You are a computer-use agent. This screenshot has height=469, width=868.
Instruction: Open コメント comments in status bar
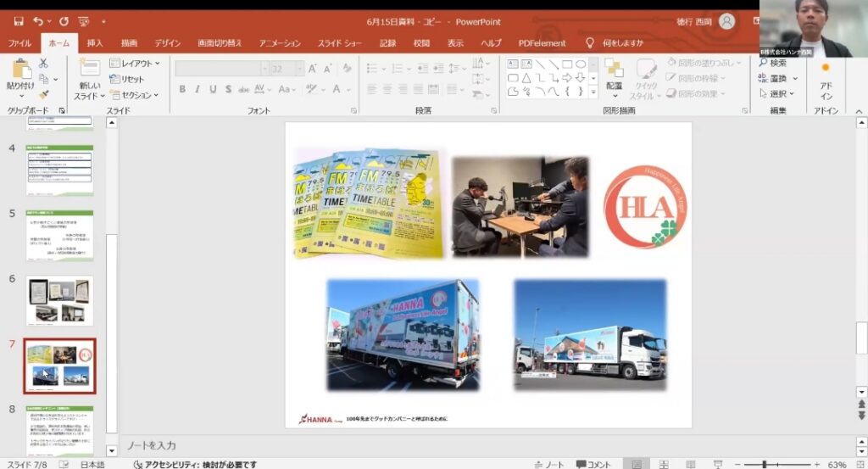coord(593,464)
